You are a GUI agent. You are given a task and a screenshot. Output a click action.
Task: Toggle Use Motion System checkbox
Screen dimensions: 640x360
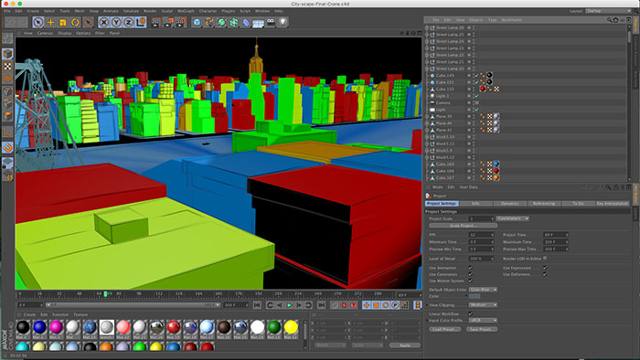tap(470, 281)
